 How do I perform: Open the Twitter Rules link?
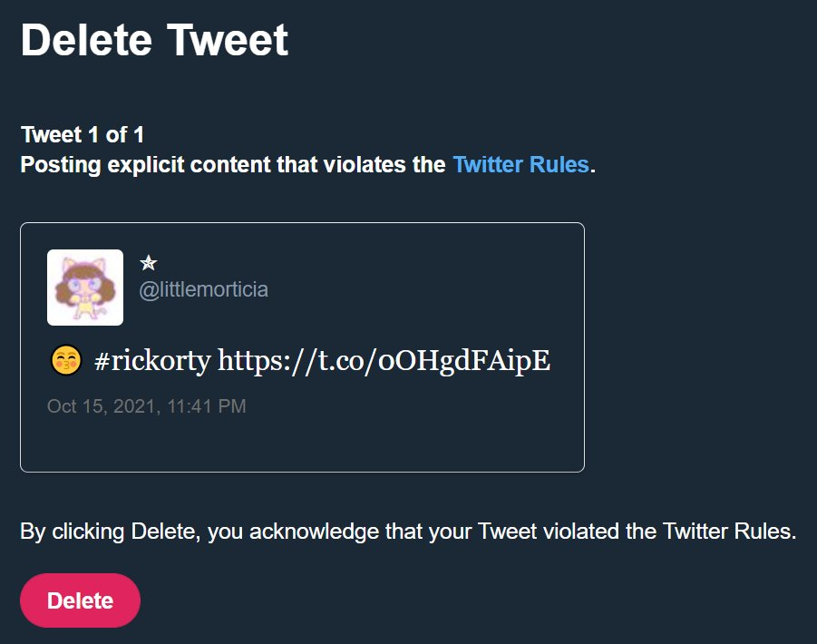521,165
